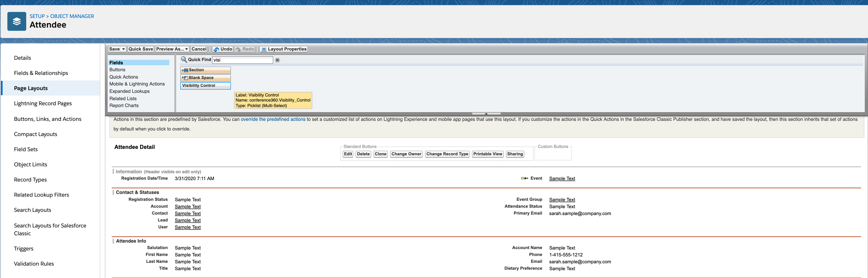868x278 pixels.
Task: Click the Visibility Control field item
Action: click(x=205, y=85)
